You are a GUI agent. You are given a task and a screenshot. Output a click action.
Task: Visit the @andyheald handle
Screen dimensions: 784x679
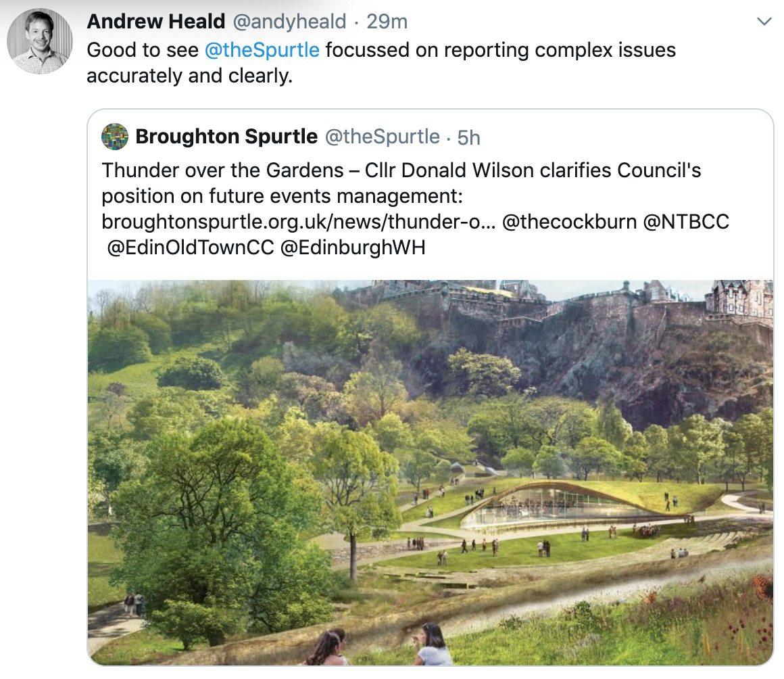(x=289, y=22)
